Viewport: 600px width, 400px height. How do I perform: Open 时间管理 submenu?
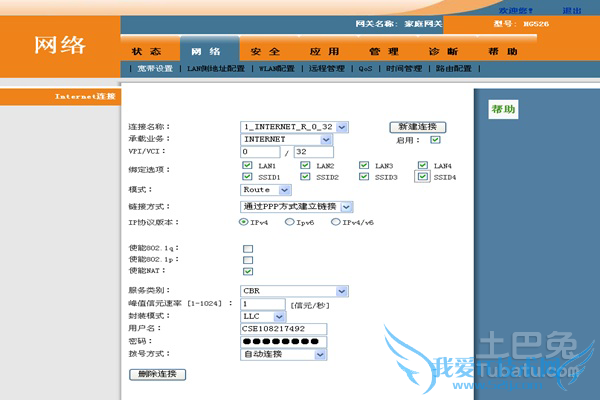tap(404, 69)
